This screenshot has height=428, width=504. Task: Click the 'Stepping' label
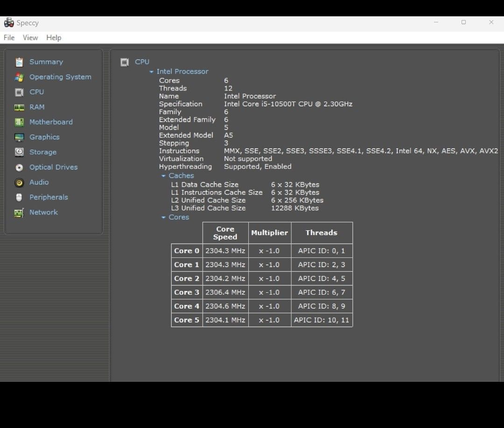click(174, 143)
